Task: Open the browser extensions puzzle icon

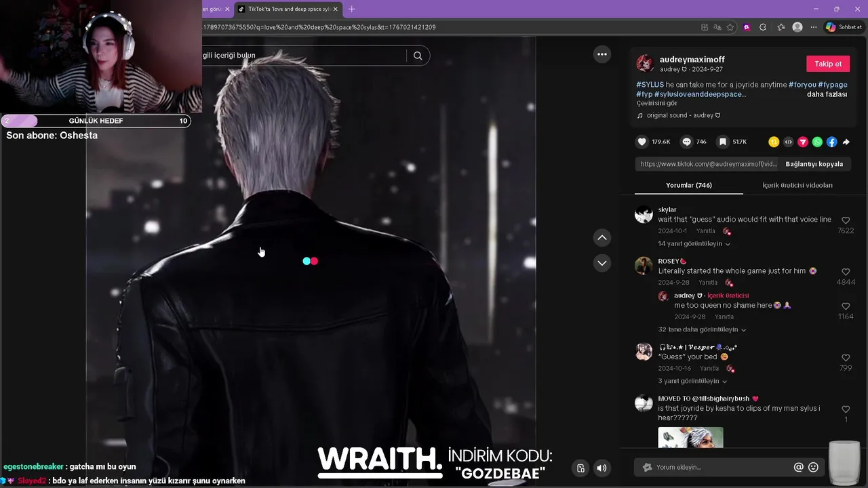Action: (x=763, y=27)
